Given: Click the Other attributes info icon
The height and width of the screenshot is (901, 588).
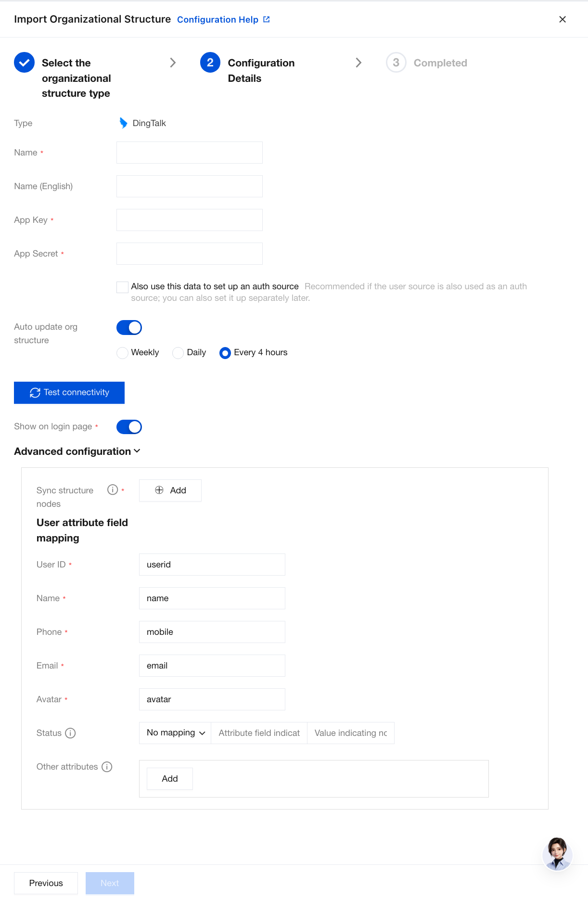Looking at the screenshot, I should (107, 767).
